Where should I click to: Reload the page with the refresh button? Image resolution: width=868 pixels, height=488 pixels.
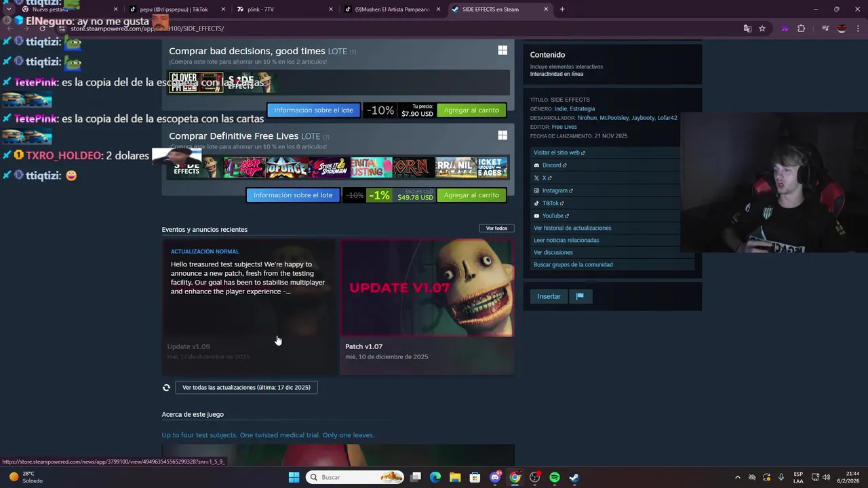tap(42, 28)
